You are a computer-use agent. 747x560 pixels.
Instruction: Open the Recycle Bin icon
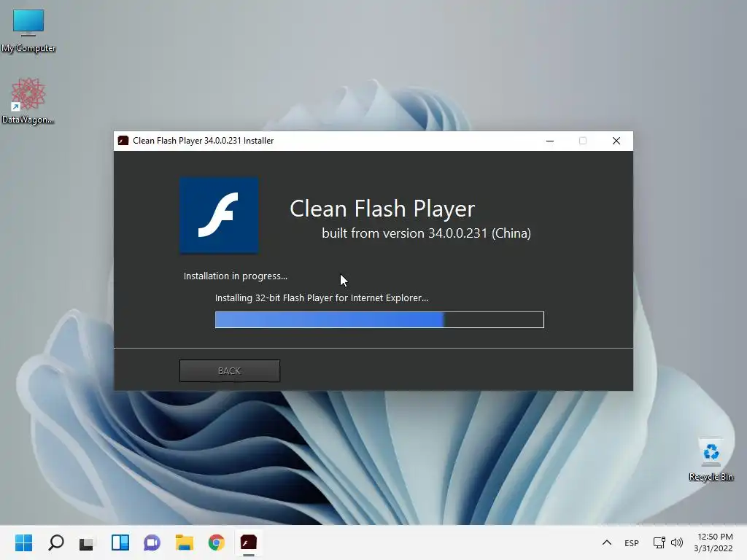point(711,459)
